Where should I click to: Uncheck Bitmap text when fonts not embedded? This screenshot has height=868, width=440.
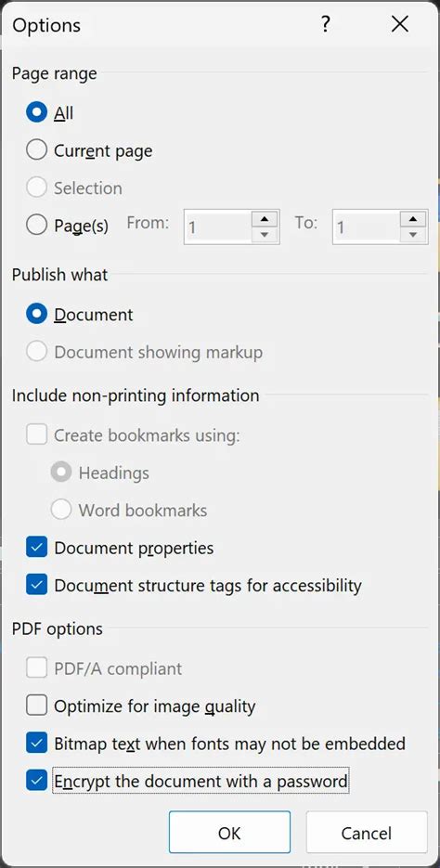coord(36,744)
